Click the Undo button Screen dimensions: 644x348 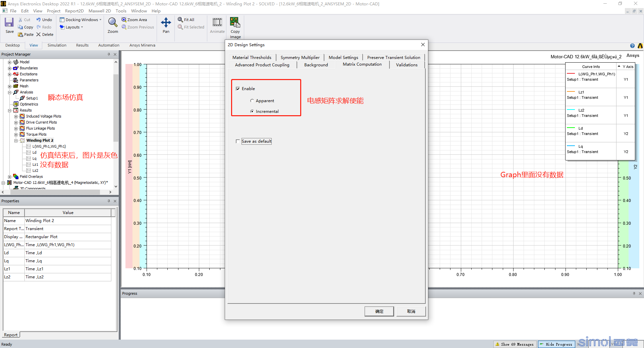point(44,20)
